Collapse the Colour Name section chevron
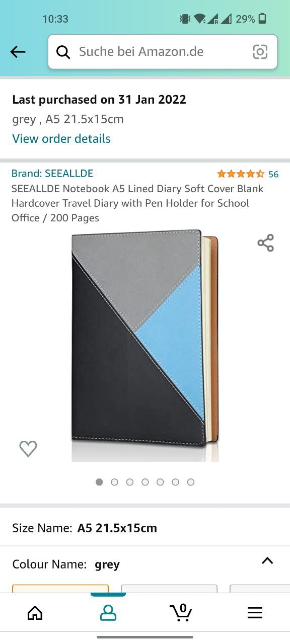290x644 pixels. [x=267, y=560]
